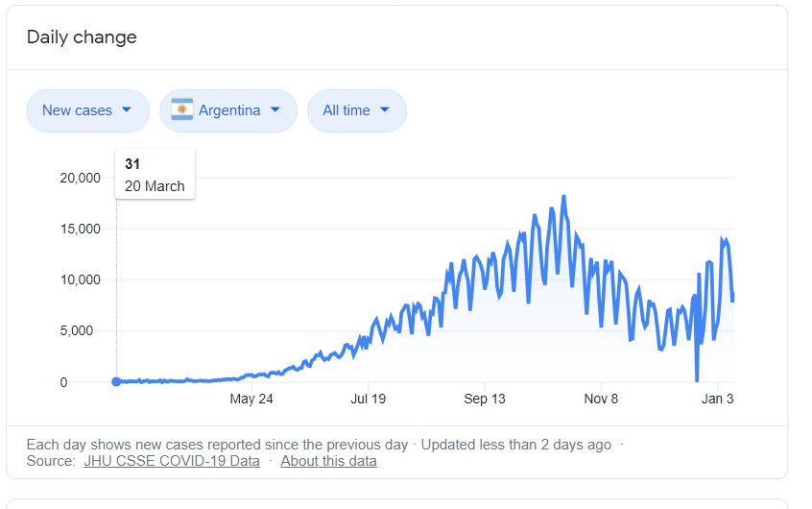Click the Sep 13 axis label
Screen dimensions: 812x509
click(x=484, y=399)
